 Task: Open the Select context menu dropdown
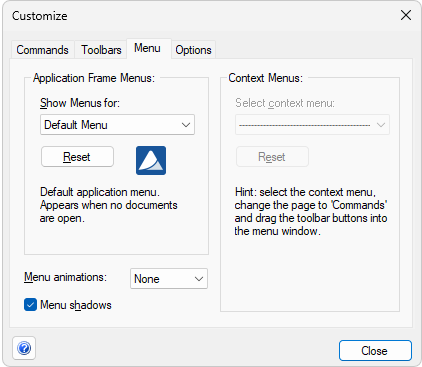[312, 125]
